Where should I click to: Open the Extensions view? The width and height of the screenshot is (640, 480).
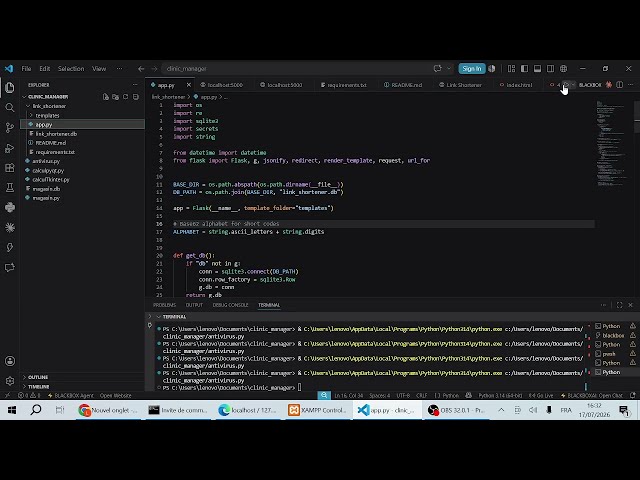(10, 168)
